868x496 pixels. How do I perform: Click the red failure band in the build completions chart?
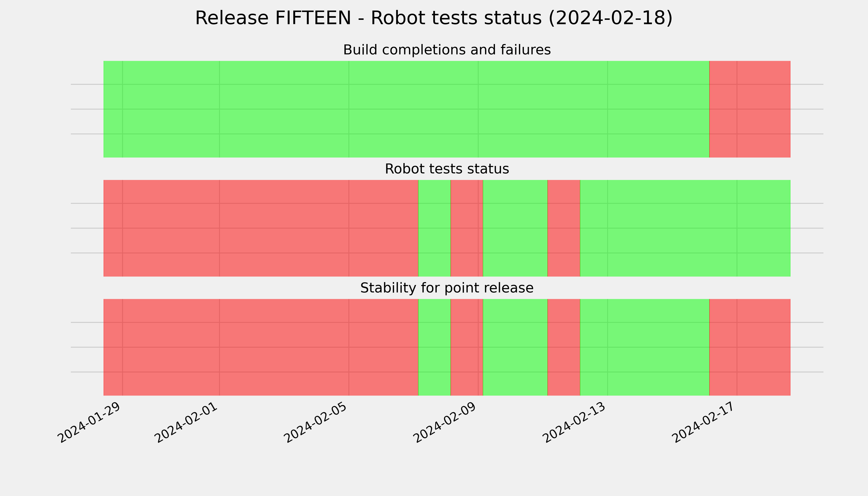click(750, 109)
